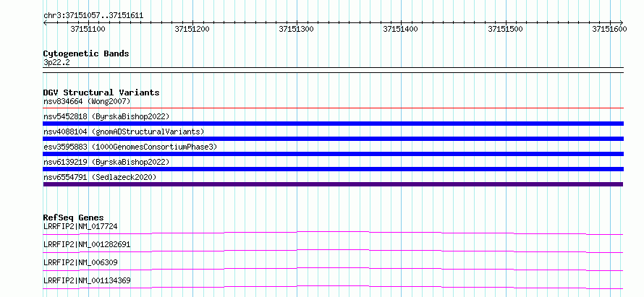644x297 pixels.
Task: Click the magenta line of LRRFIP2|NM_017724
Action: point(334,233)
